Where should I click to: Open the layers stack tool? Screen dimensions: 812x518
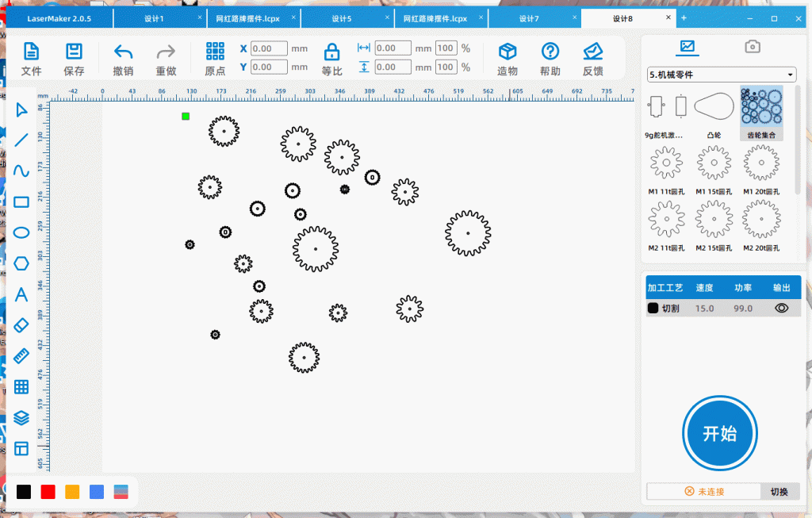[x=21, y=418]
